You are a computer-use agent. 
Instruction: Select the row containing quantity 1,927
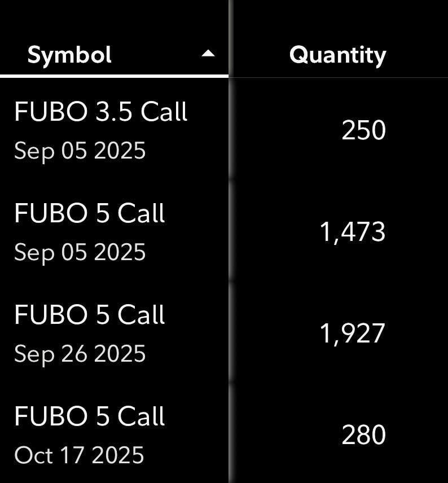224,332
